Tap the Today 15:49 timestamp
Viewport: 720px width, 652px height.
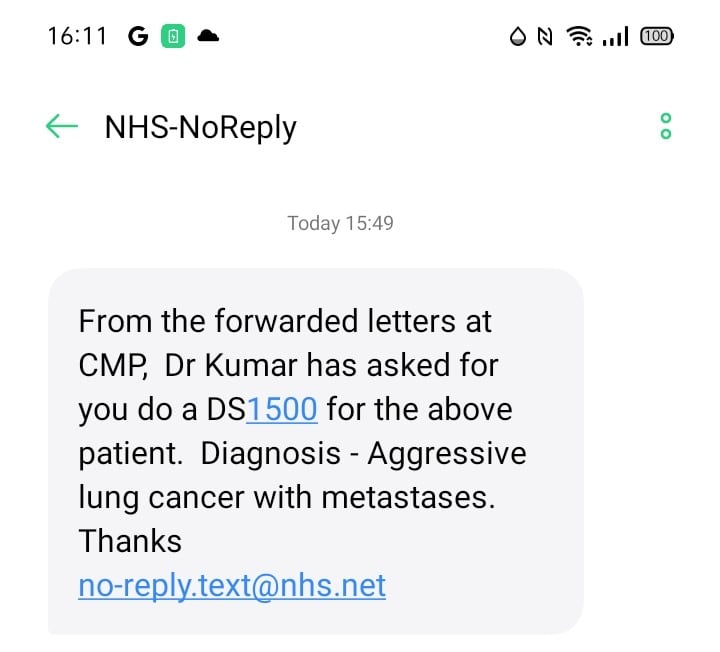click(x=340, y=223)
